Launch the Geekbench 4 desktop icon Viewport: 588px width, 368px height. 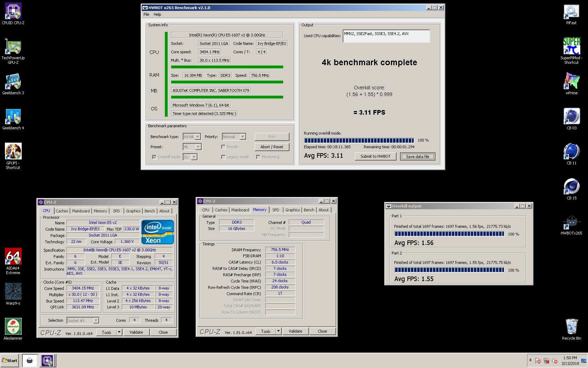tap(13, 119)
